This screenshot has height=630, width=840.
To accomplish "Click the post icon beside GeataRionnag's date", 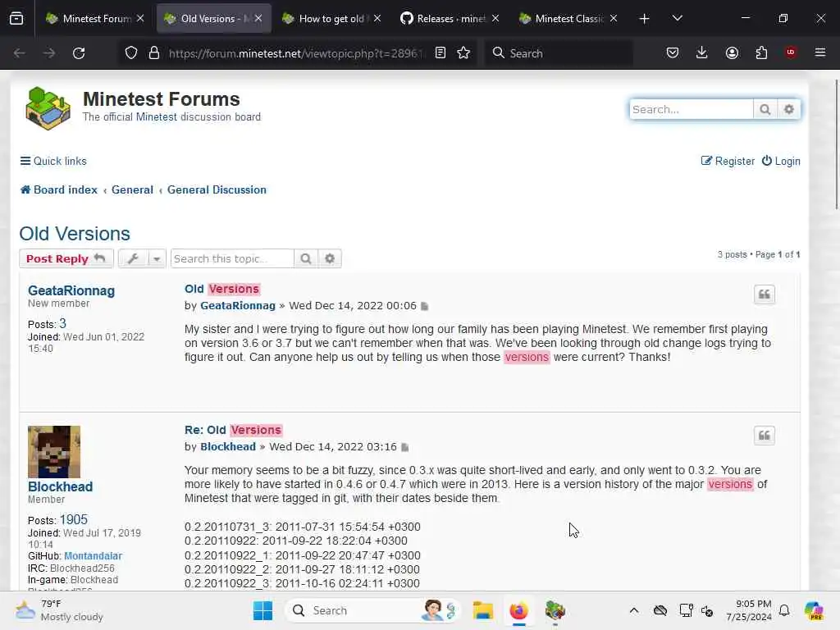I will pos(425,306).
